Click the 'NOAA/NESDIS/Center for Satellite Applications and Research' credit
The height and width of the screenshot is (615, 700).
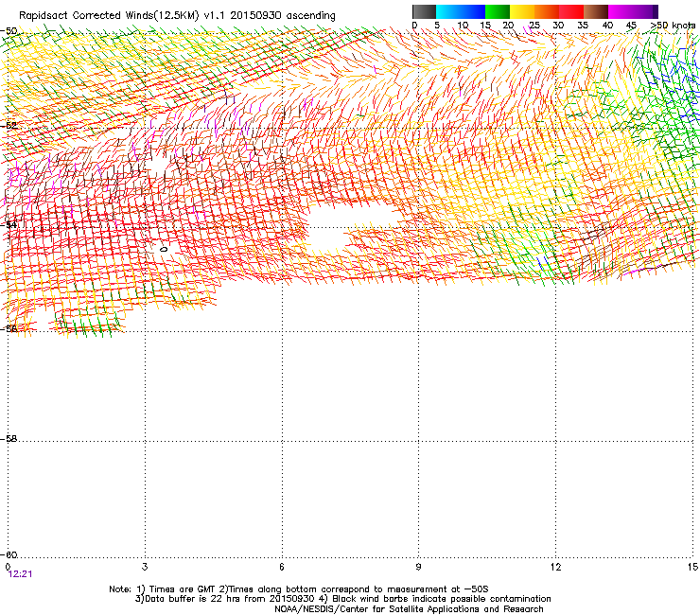[x=409, y=609]
